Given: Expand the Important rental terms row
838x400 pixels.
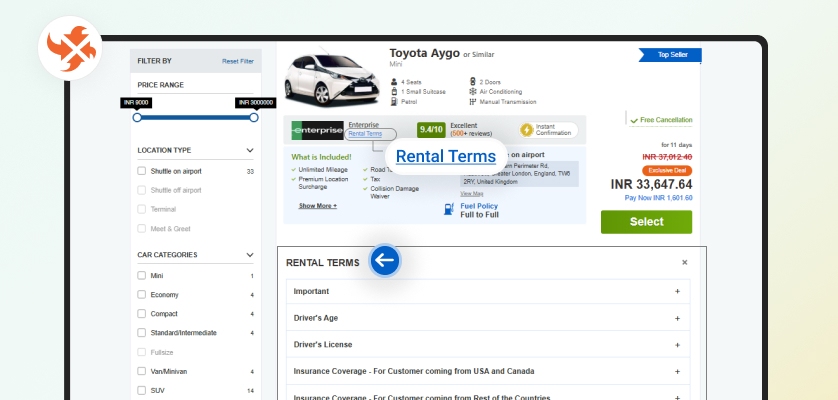Looking at the screenshot, I should 488,291.
